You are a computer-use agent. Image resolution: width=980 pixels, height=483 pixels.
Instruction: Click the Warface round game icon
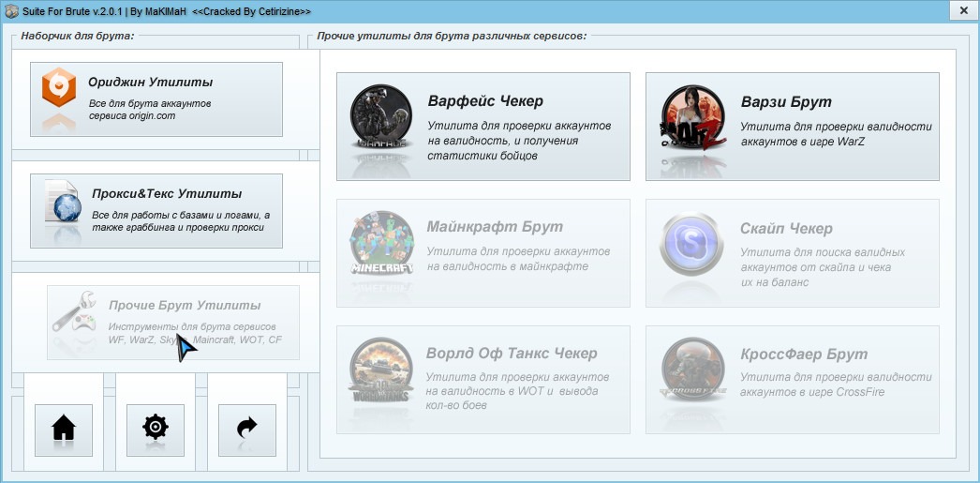coord(380,116)
